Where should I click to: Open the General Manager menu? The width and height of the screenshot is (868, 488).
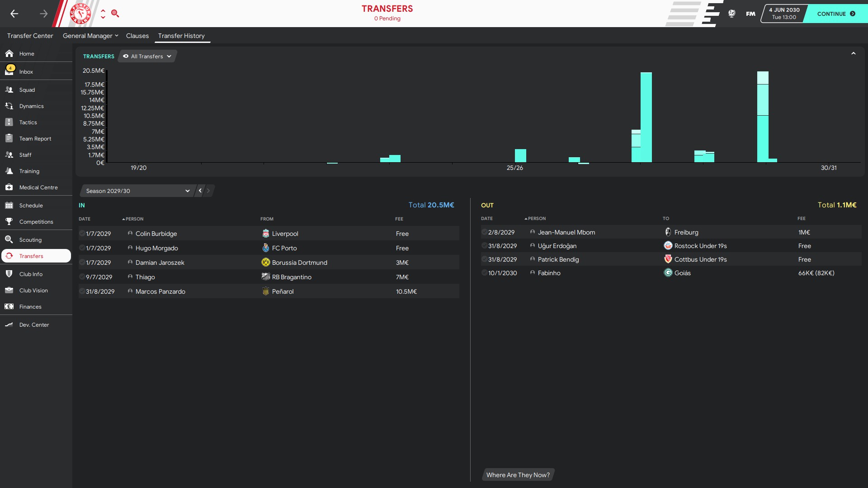point(90,36)
